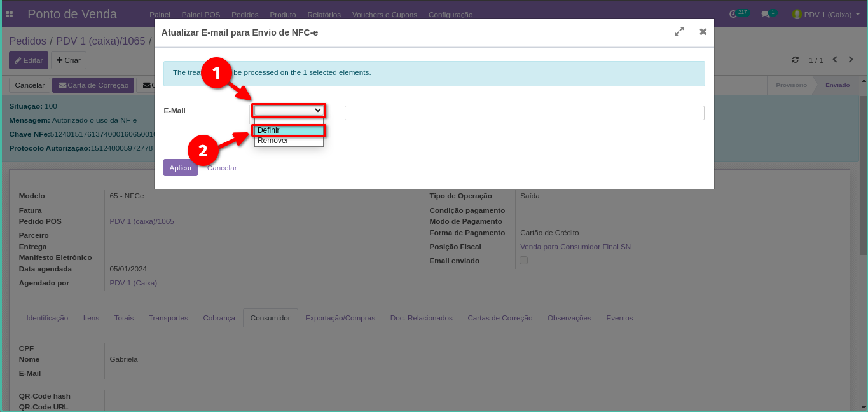Expand the dialog to full screen
The height and width of the screenshot is (412, 868).
[679, 32]
